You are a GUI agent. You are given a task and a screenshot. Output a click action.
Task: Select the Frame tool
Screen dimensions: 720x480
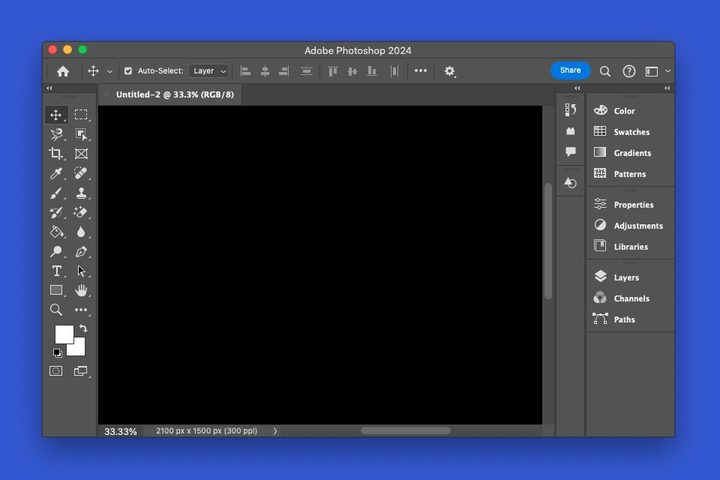click(x=81, y=153)
